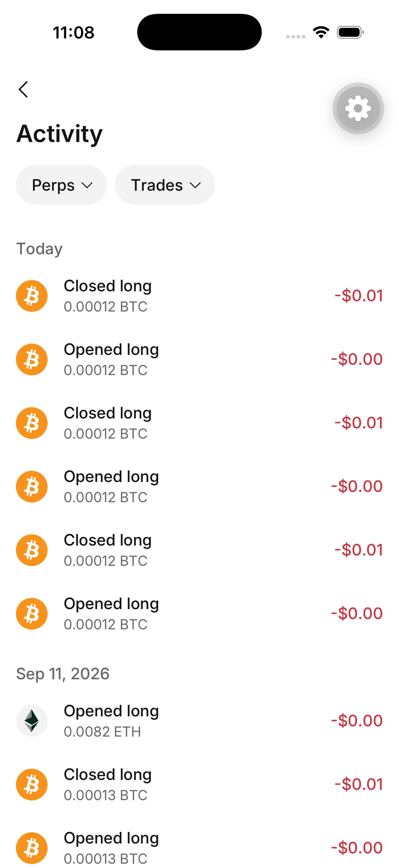The height and width of the screenshot is (868, 399).
Task: Tap the Ethereum icon under Sep 11
Action: tap(32, 721)
